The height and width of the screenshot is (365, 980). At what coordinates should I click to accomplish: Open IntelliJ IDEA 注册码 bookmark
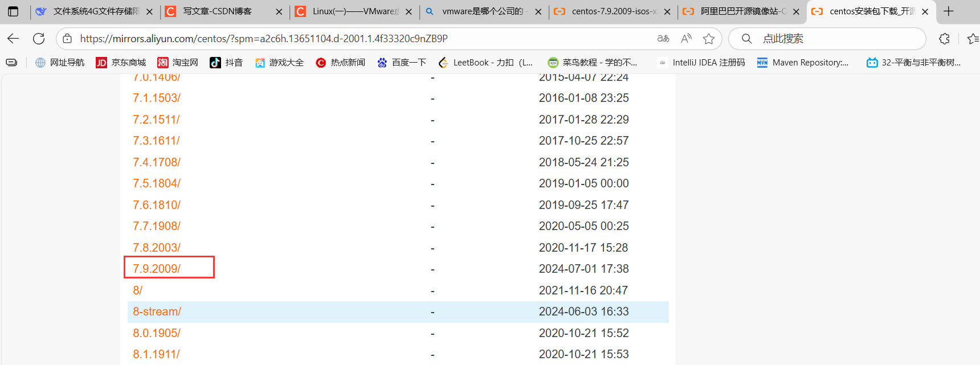[x=701, y=63]
